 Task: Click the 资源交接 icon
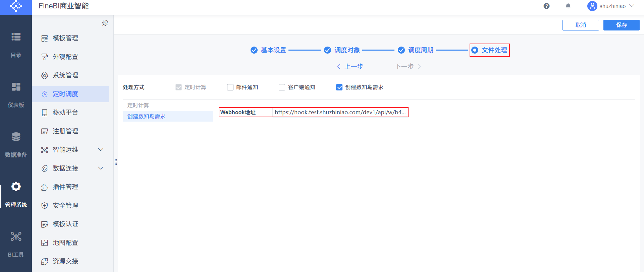[44, 261]
